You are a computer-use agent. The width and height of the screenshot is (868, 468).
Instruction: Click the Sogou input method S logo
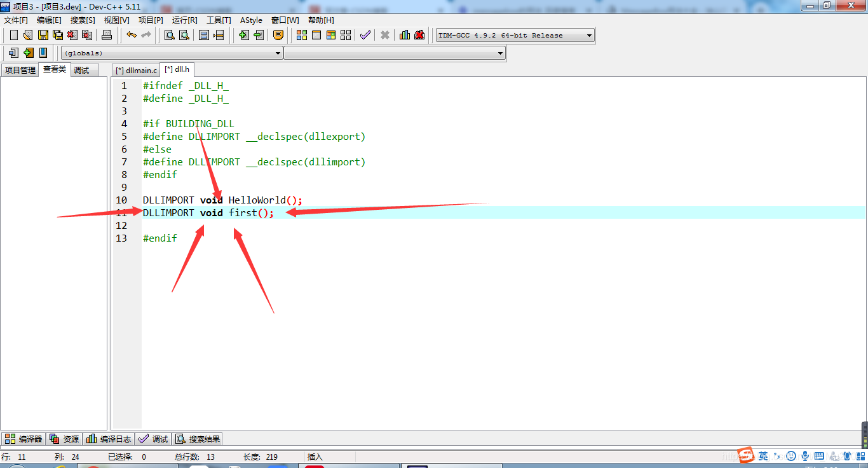(x=747, y=455)
